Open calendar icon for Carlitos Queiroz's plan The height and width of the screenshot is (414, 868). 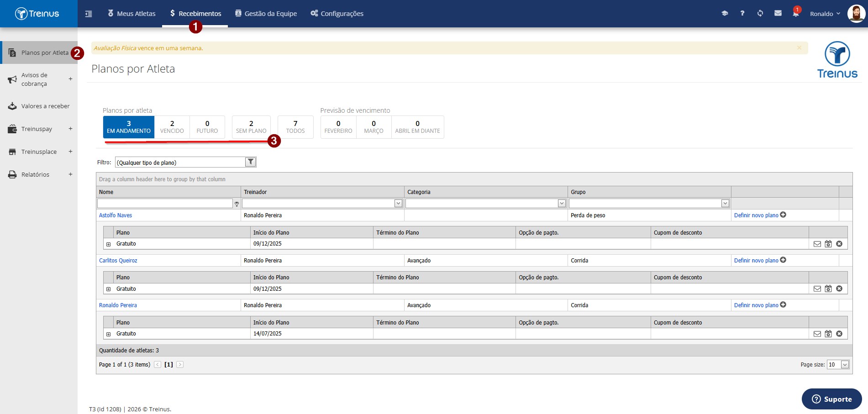click(828, 288)
